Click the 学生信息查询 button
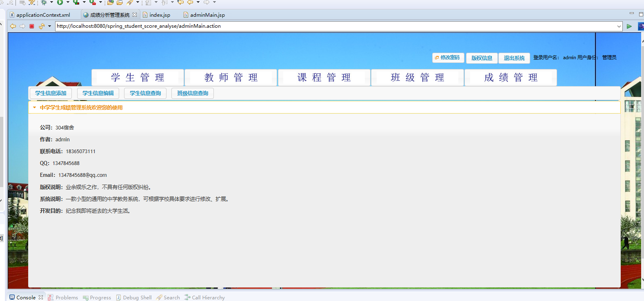This screenshot has height=301, width=644. coord(145,93)
